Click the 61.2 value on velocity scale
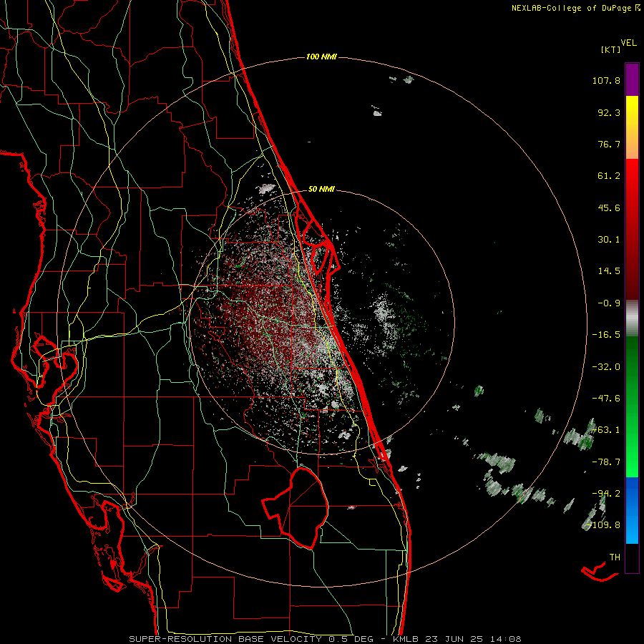The width and height of the screenshot is (644, 644). tap(609, 176)
